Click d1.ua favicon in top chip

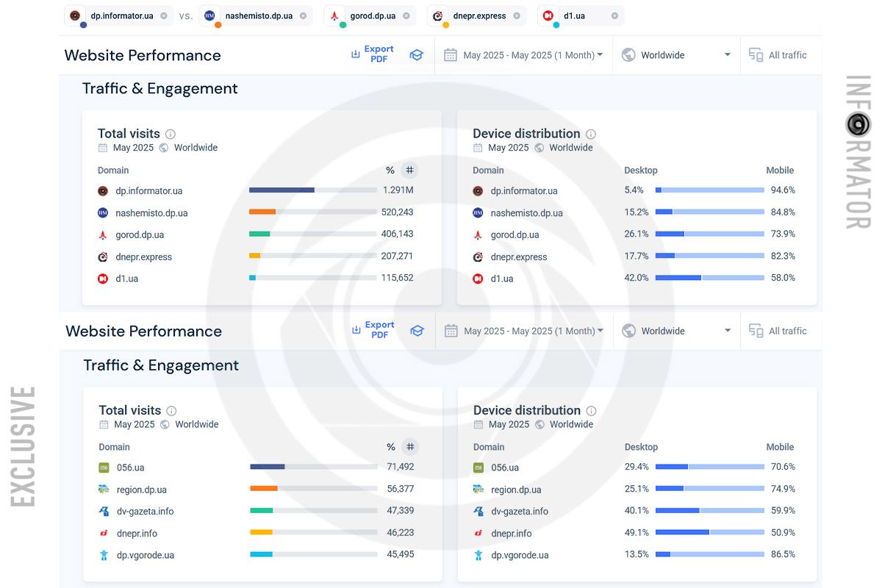[x=548, y=15]
